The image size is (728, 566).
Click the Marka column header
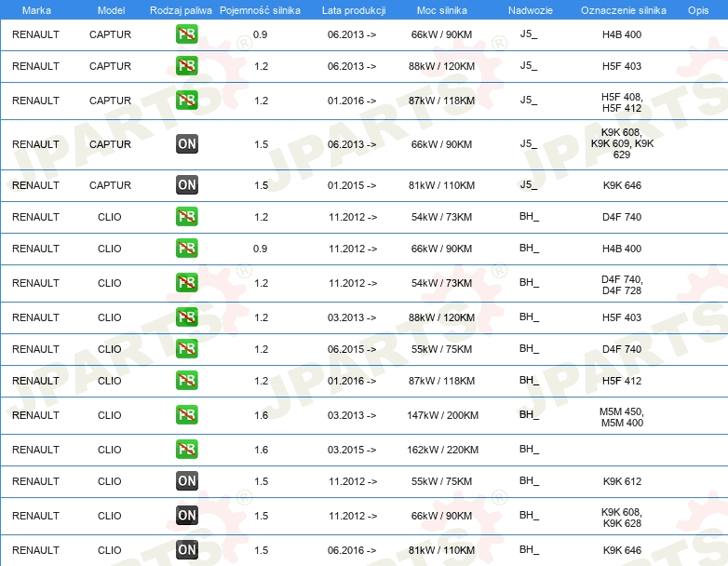click(36, 10)
